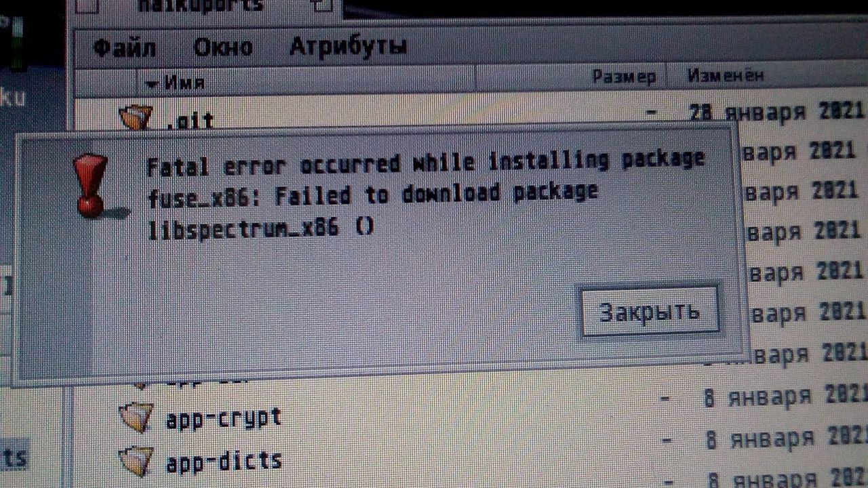This screenshot has height=488, width=868.
Task: Dismiss the error with the Закрыть button
Action: pos(650,311)
